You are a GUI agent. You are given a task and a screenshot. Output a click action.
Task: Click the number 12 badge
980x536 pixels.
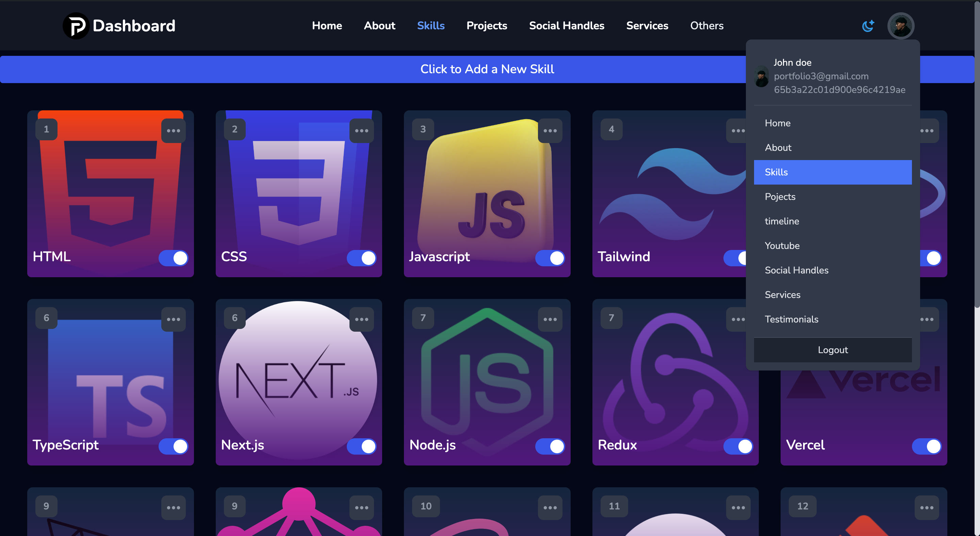tap(802, 506)
